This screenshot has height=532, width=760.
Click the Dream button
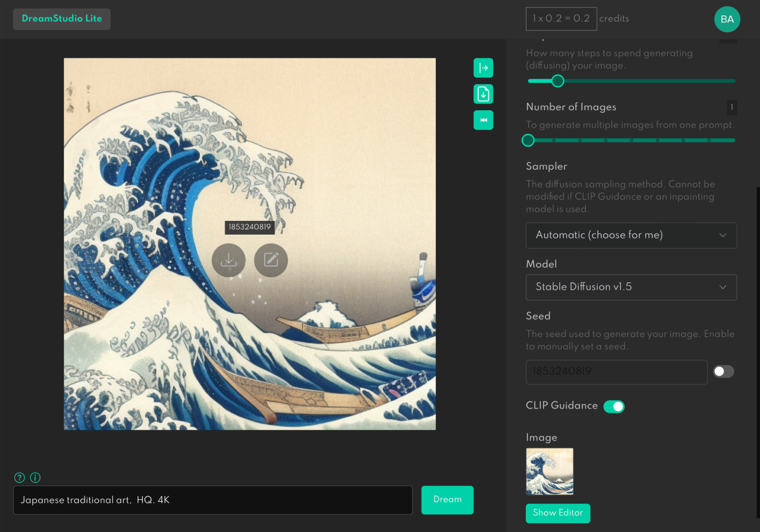click(x=447, y=500)
